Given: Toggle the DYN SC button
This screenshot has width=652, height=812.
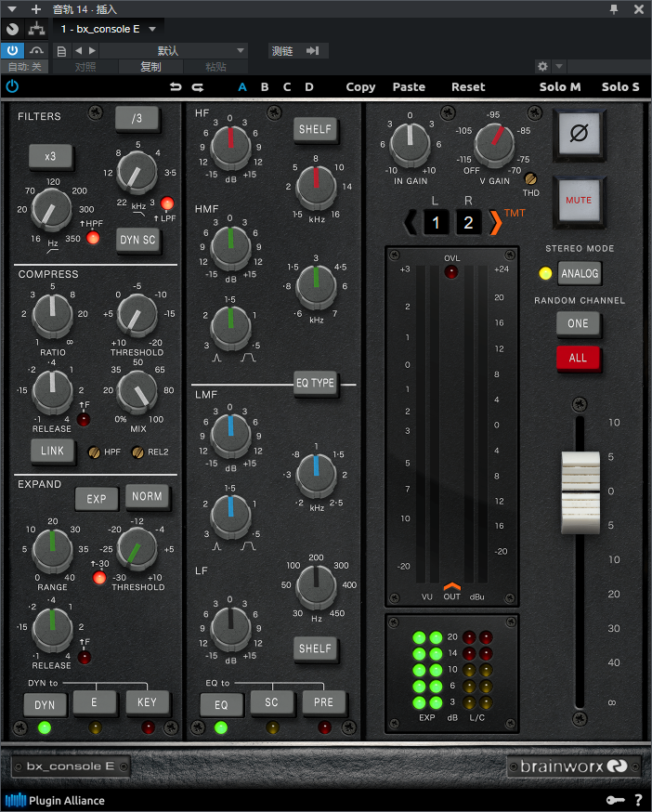Looking at the screenshot, I should pyautogui.click(x=137, y=240).
